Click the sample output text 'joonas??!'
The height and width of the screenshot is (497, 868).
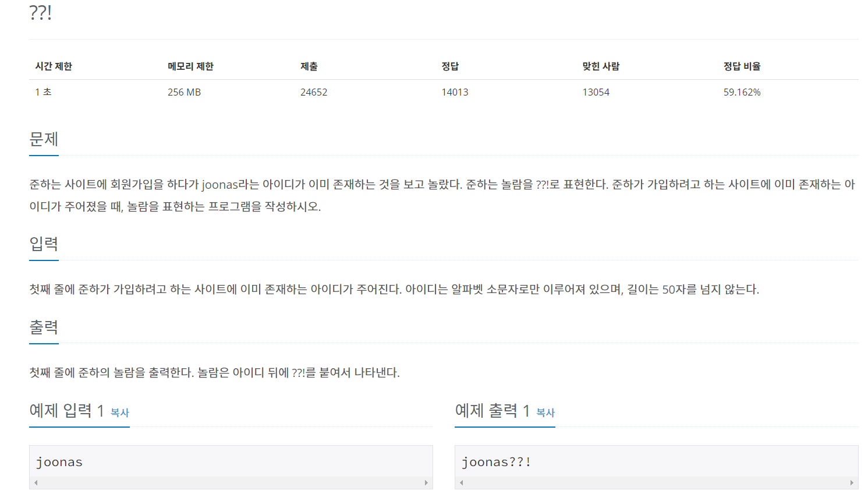point(496,462)
